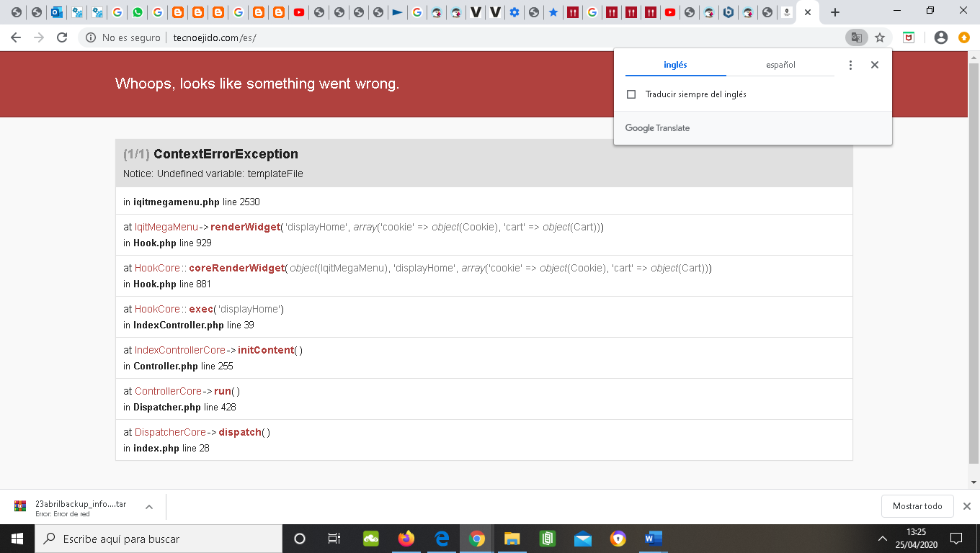
Task: Select the "español" tab in translate popup
Action: click(780, 65)
